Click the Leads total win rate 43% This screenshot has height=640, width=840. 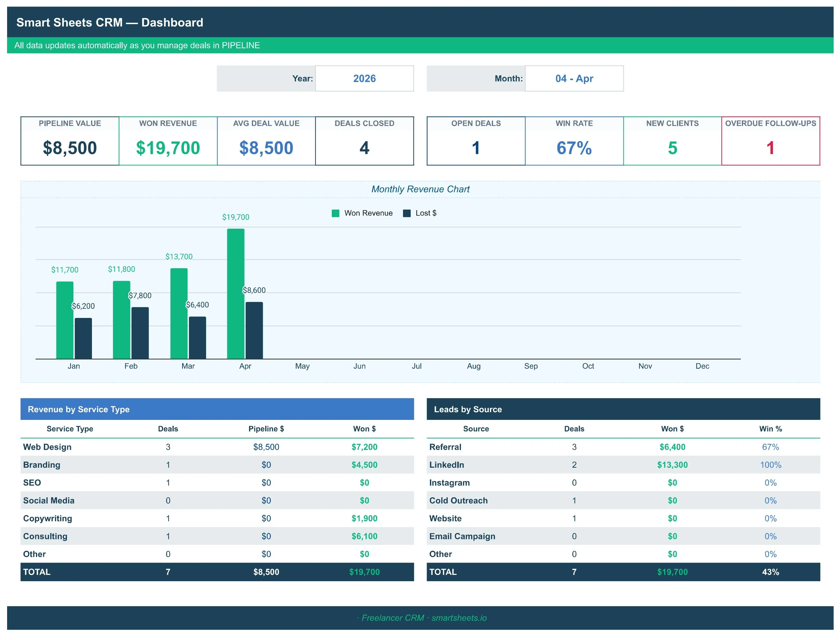(770, 572)
